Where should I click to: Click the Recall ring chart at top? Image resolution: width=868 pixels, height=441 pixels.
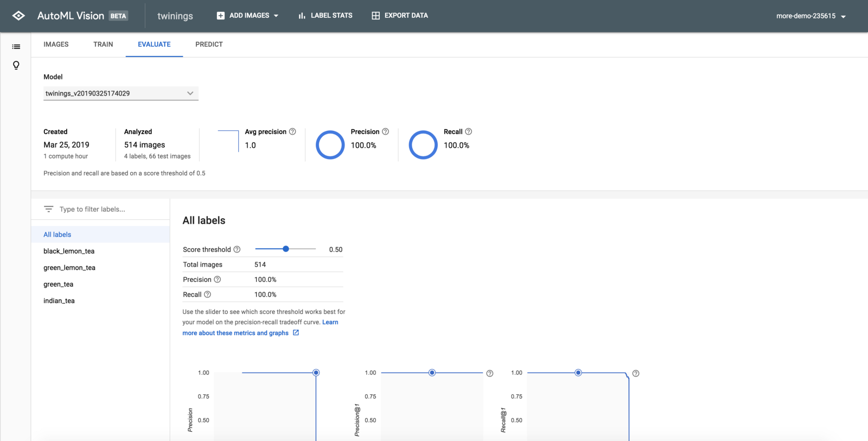423,145
